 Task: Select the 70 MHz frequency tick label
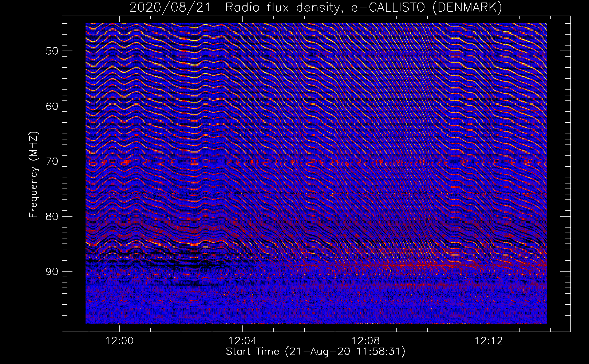click(52, 161)
